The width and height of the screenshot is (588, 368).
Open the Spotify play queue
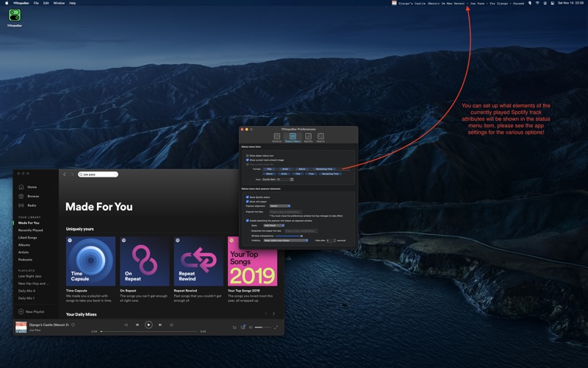234,328
